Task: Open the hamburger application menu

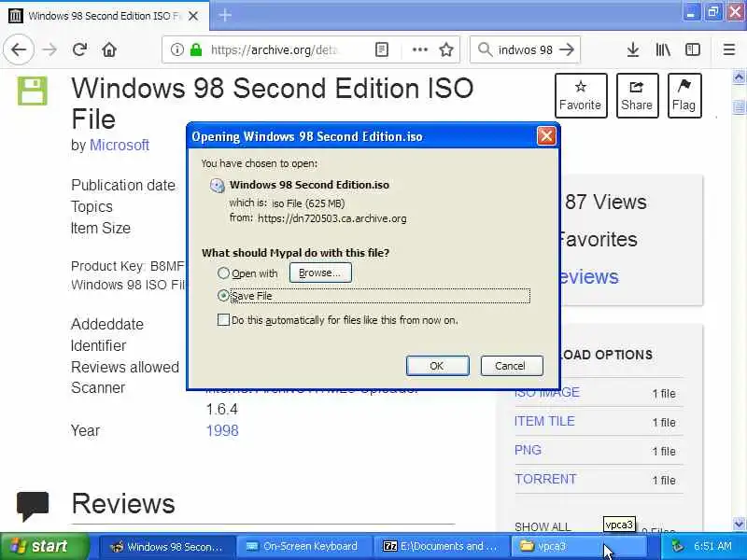Action: (x=729, y=49)
